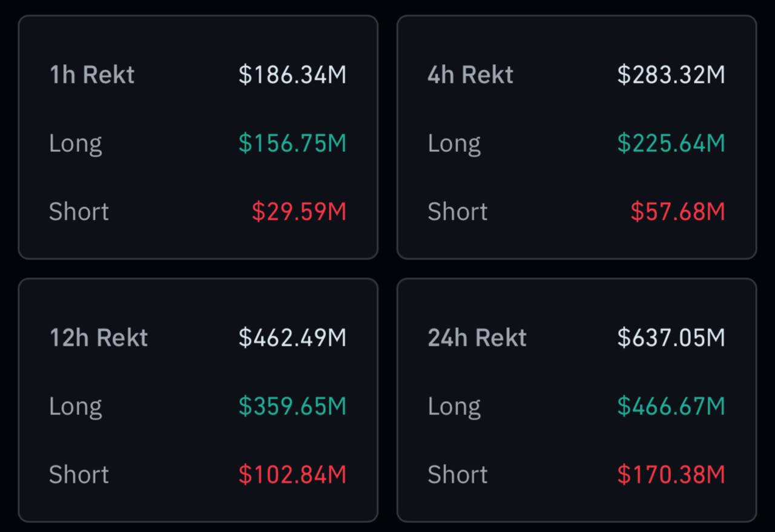Click the $186.34M 1h total value
Screen dimensions: 775x532
click(292, 74)
